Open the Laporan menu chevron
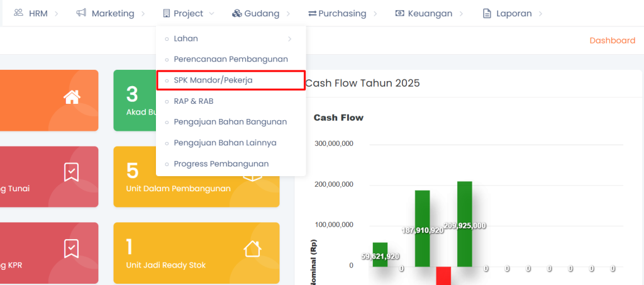Screen dimensions: 644x285 pos(540,13)
